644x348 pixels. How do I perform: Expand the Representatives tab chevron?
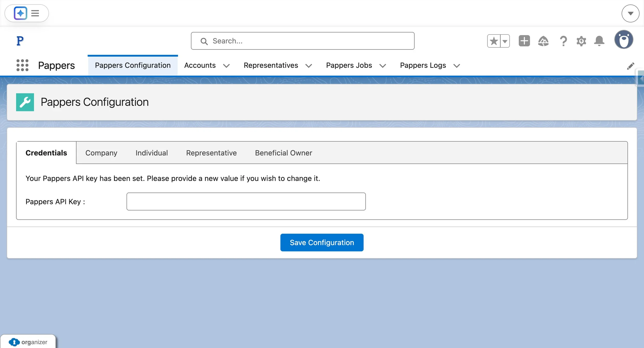pyautogui.click(x=309, y=66)
